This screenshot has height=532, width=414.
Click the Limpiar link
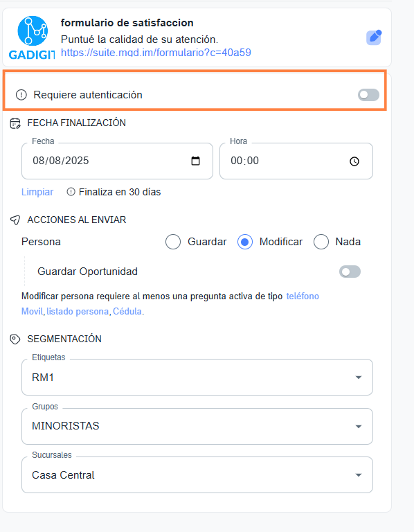pyautogui.click(x=37, y=192)
